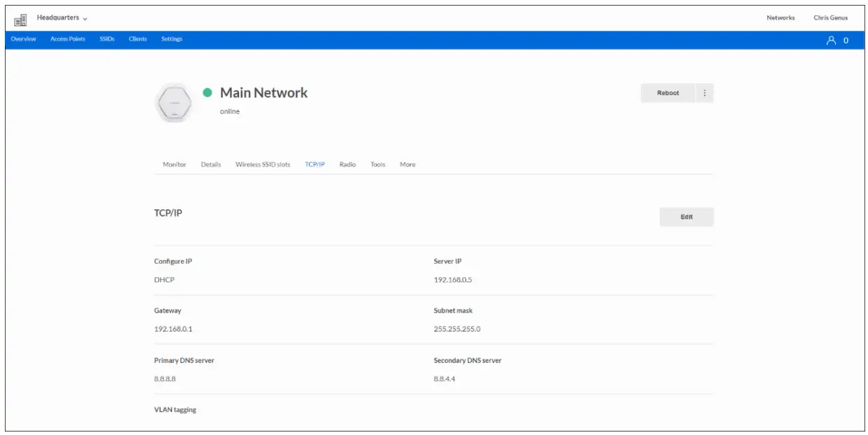Switch to the Monitor tab
Image resolution: width=868 pixels, height=435 pixels.
click(x=175, y=165)
